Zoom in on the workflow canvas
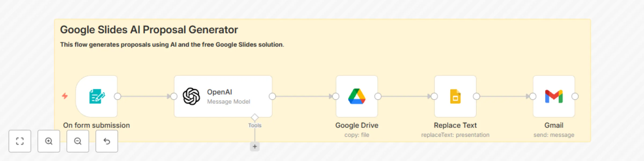 (49, 141)
